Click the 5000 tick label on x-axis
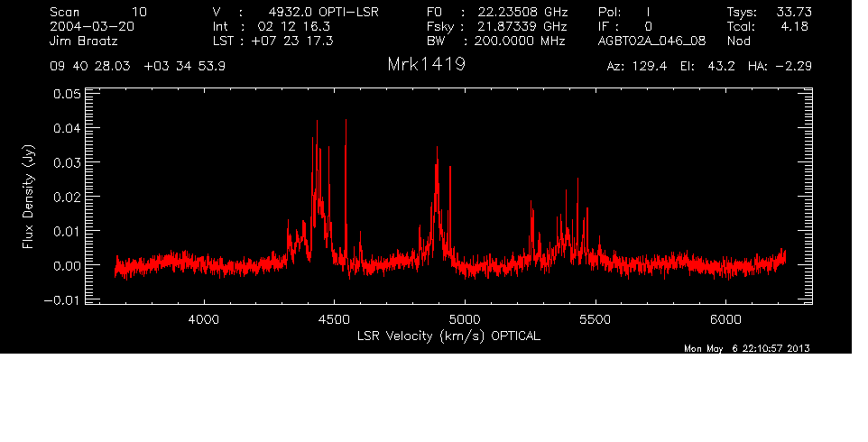The width and height of the screenshot is (868, 442). click(x=465, y=318)
